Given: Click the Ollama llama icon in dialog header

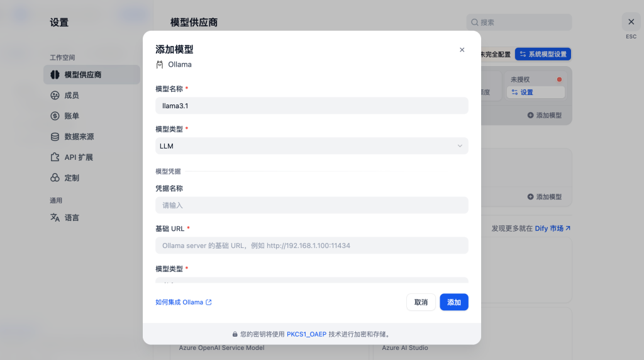Looking at the screenshot, I should point(160,64).
